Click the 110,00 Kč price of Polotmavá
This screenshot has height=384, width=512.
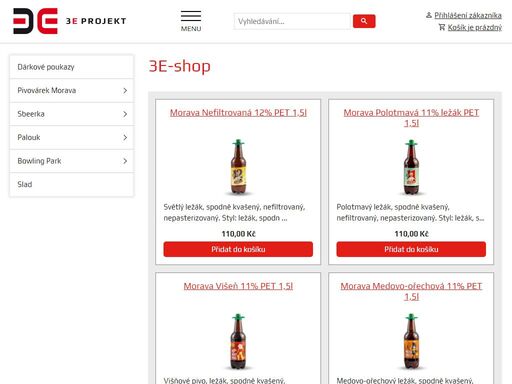pyautogui.click(x=411, y=234)
